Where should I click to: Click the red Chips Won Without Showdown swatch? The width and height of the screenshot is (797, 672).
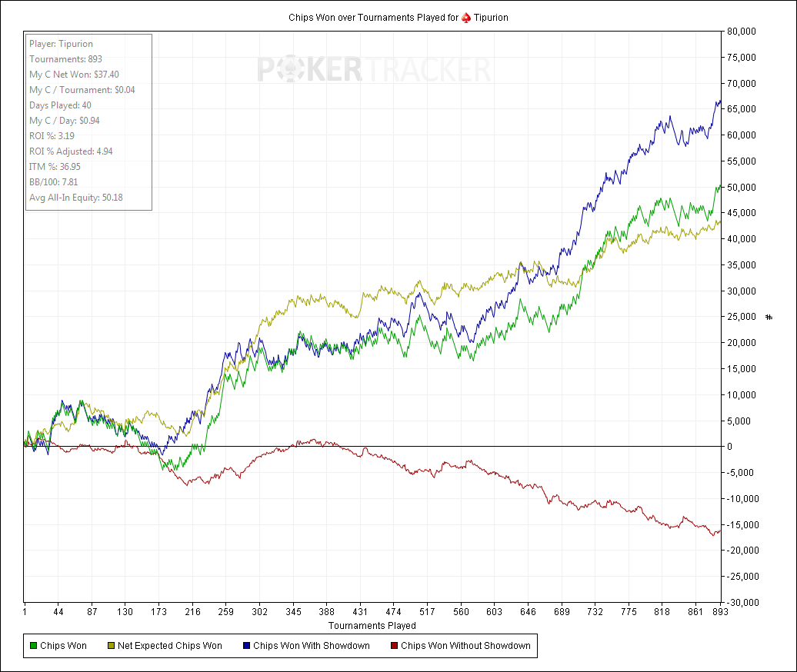click(x=394, y=646)
